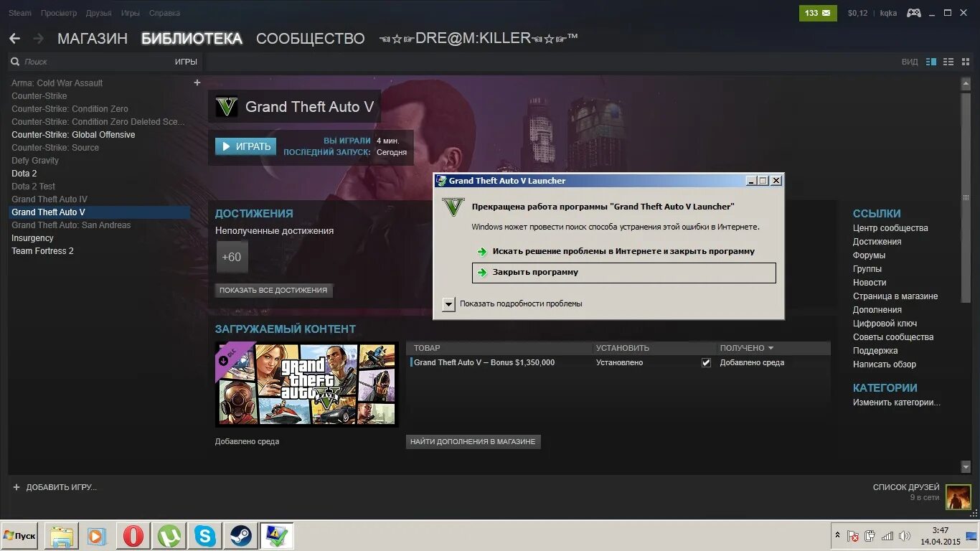This screenshot has height=551, width=980.
Task: Open the kqka account menu
Action: [x=889, y=13]
